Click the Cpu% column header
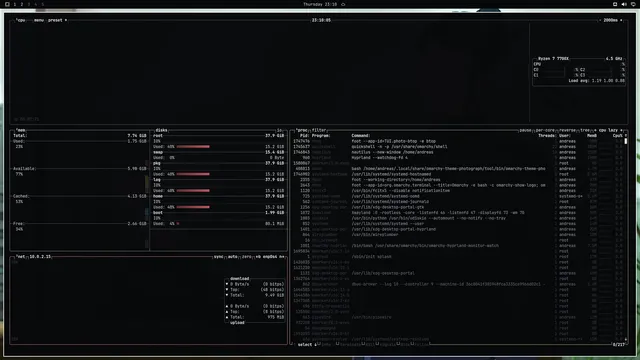The width and height of the screenshot is (640, 360). pos(618,136)
